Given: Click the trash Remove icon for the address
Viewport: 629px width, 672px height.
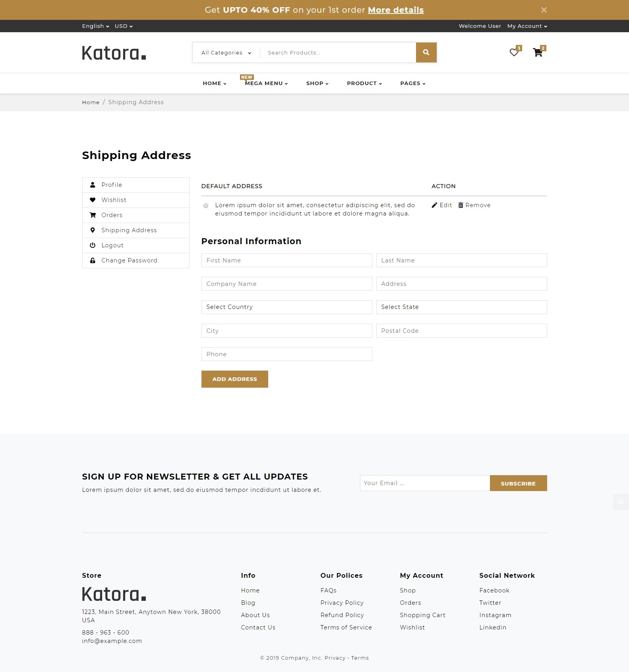Looking at the screenshot, I should 461,205.
